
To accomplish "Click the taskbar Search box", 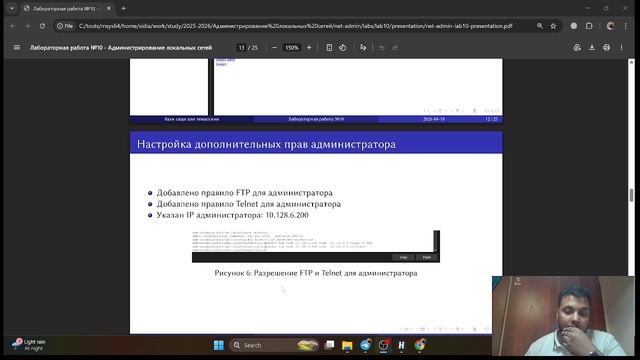I will [x=274, y=345].
